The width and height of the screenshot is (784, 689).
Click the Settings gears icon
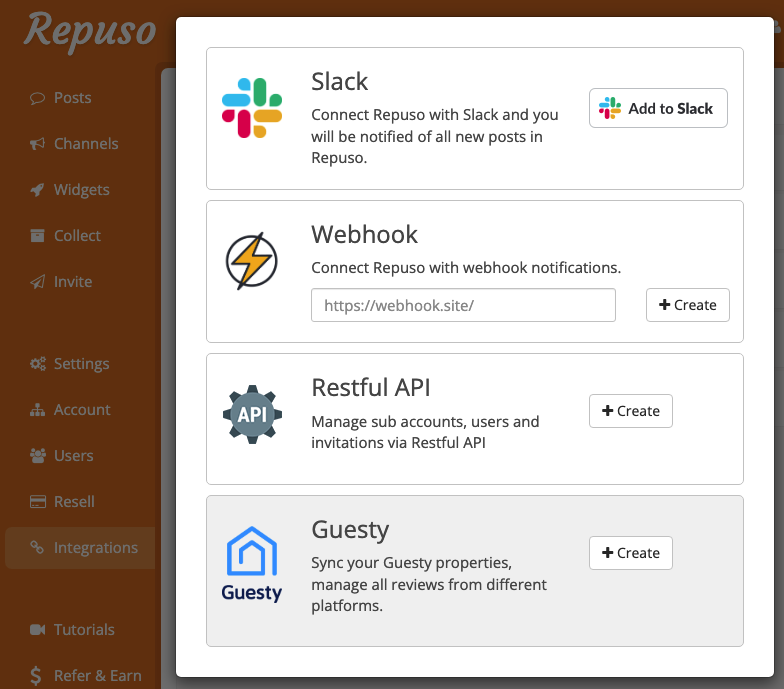[x=38, y=364]
